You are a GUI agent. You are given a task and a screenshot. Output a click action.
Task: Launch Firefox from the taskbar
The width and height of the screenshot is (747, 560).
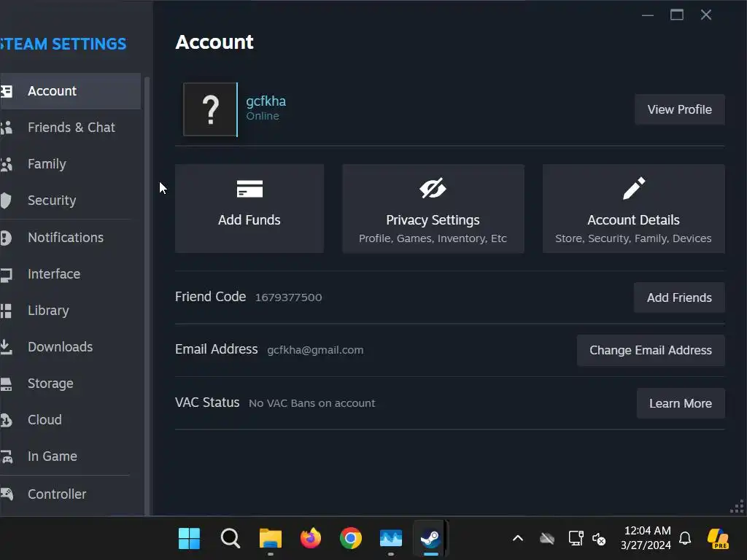pos(311,538)
